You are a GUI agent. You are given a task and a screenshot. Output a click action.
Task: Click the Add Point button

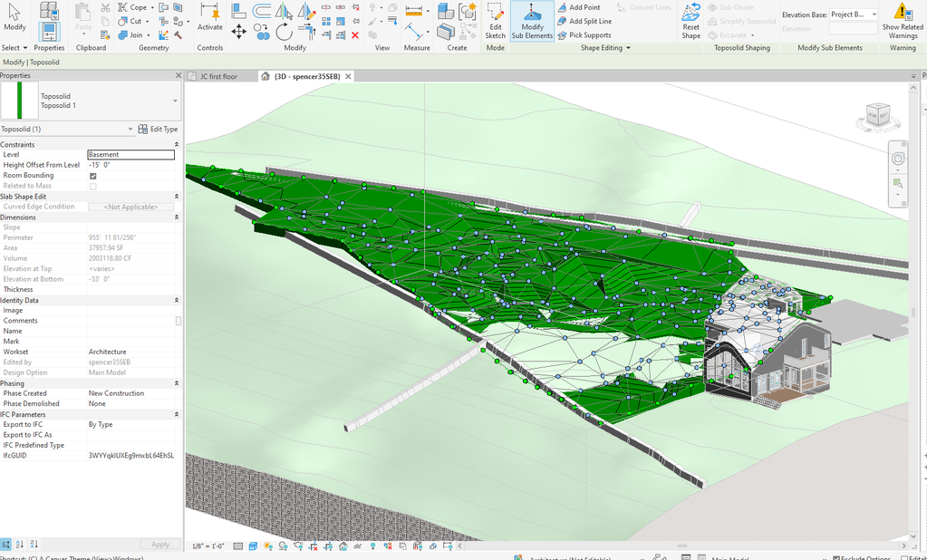pyautogui.click(x=579, y=7)
